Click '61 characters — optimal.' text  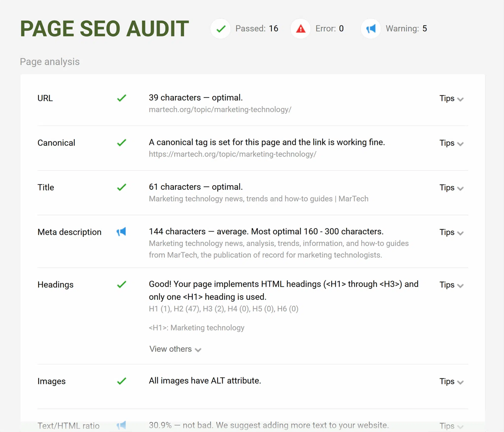[196, 187]
